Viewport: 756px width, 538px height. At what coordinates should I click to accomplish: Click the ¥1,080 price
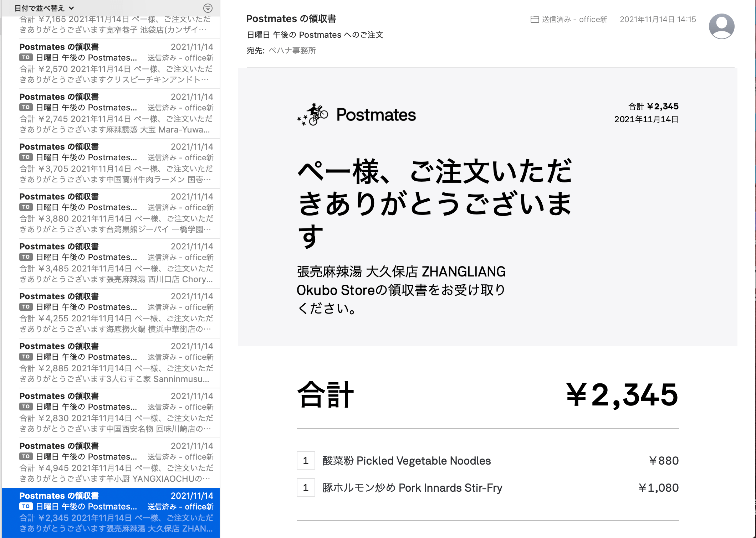659,488
